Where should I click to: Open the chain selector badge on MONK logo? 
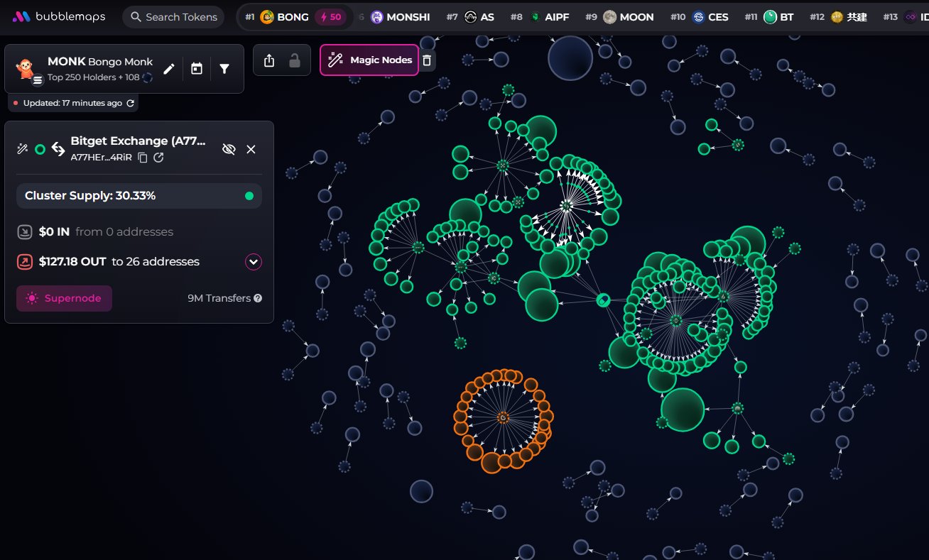38,81
